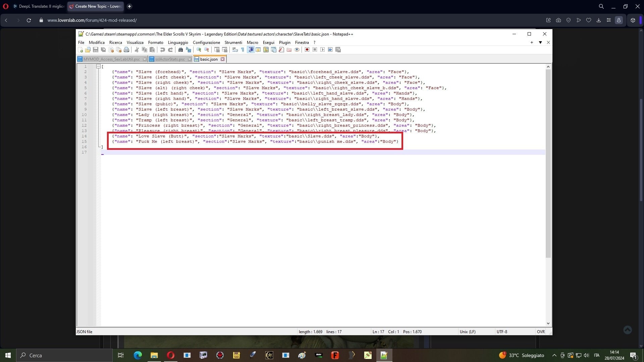Click the Start macro recording icon
Image resolution: width=644 pixels, height=362 pixels.
307,50
